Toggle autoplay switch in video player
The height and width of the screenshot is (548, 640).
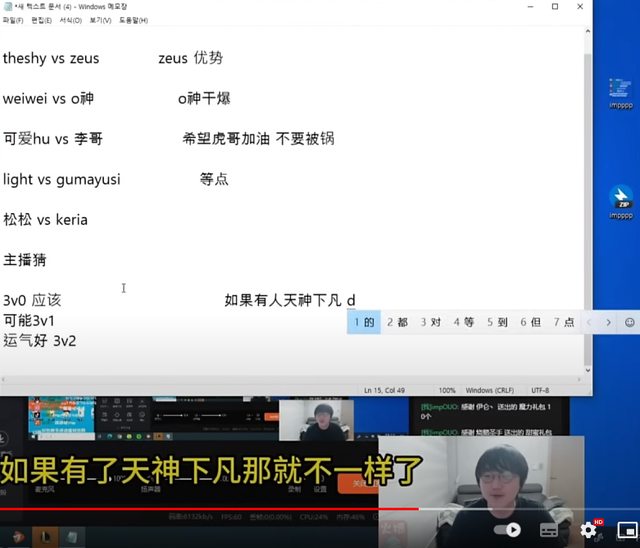[x=510, y=530]
